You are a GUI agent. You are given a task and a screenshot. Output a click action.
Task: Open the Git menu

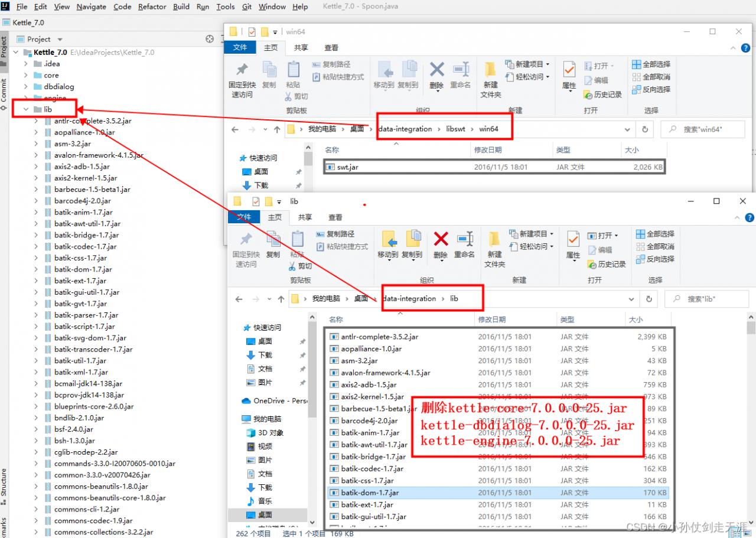(x=247, y=6)
